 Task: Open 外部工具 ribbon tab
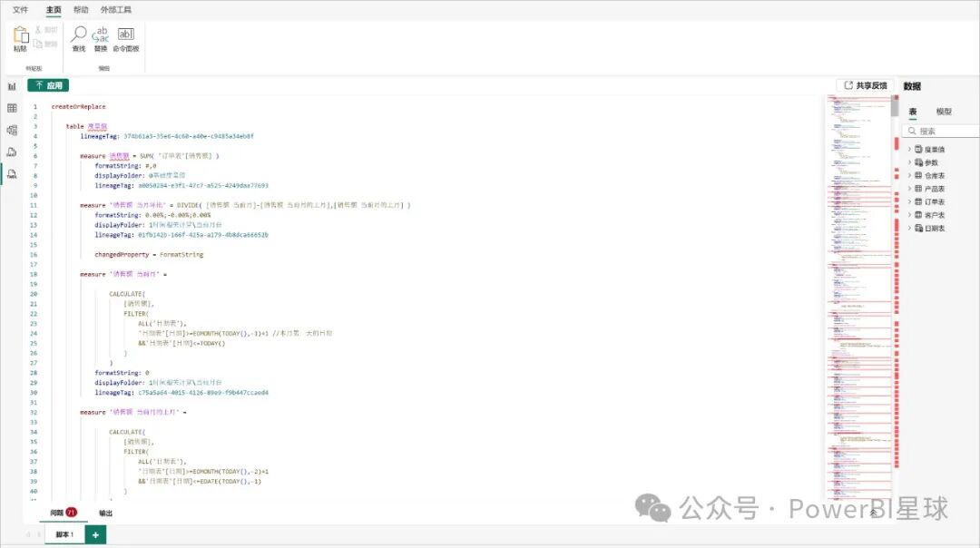click(x=116, y=10)
